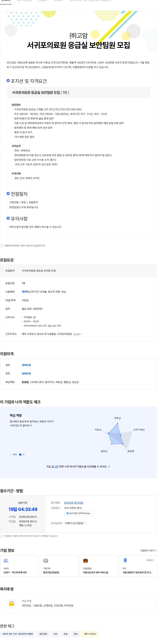
Task: Click the 이예서 (인사담당) contact name
Action: pos(74,523)
